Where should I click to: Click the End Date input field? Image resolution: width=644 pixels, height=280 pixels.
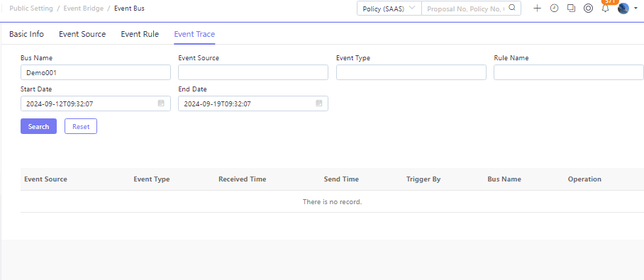253,103
